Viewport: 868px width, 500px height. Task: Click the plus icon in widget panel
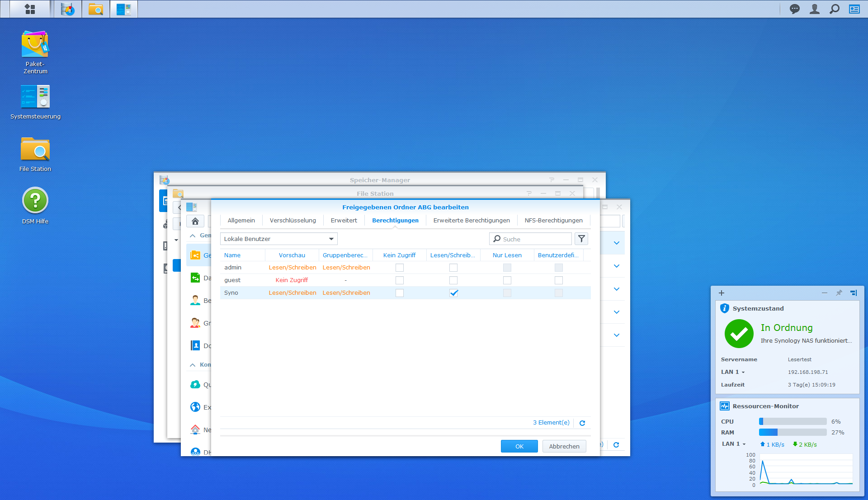[x=722, y=293]
